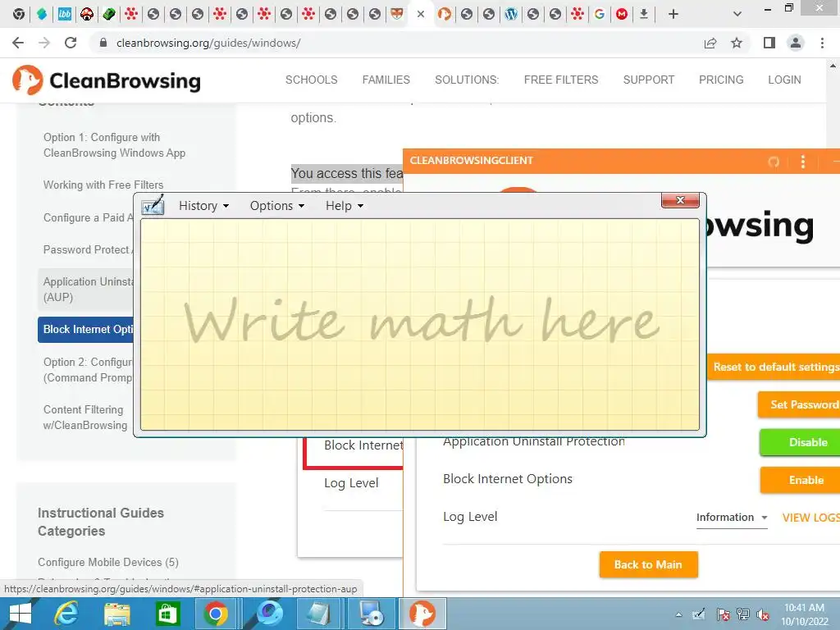This screenshot has height=630, width=840.
Task: Jump to Option 1 Configure with Windows App
Action: (x=114, y=145)
